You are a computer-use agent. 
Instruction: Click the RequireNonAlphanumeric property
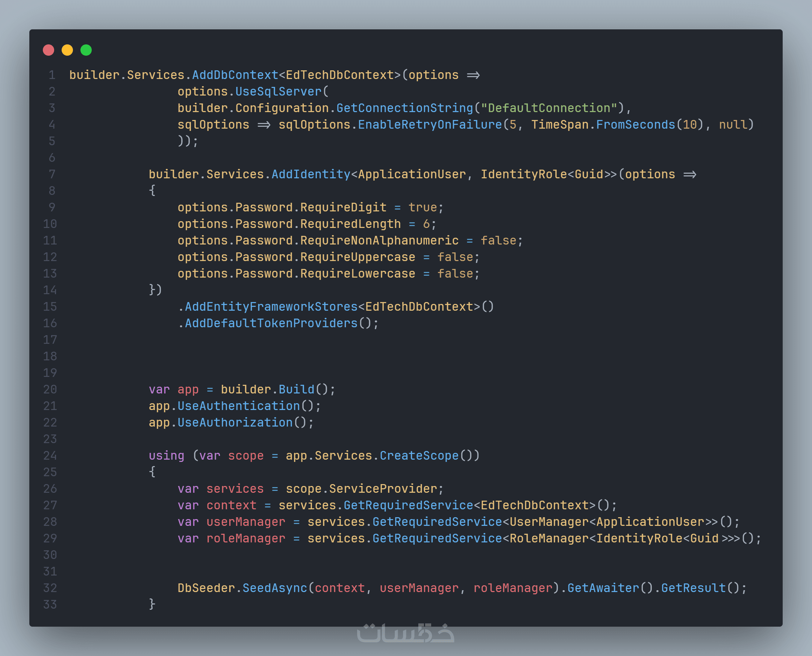click(379, 241)
